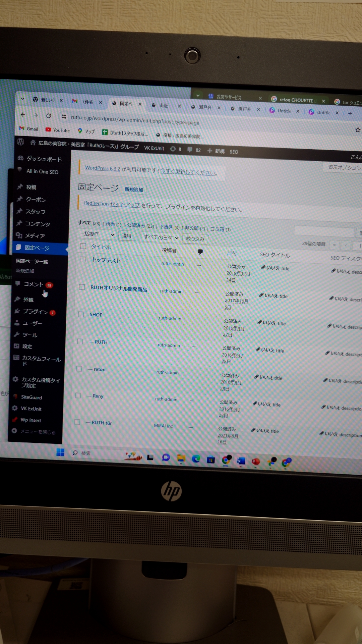This screenshot has width=362, height=644.
Task: Select the SHOP page checkbox
Action: [81, 314]
